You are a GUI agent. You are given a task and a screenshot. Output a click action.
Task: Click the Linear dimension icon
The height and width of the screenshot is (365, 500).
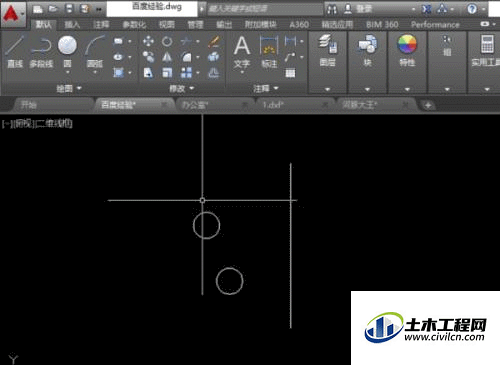point(290,41)
